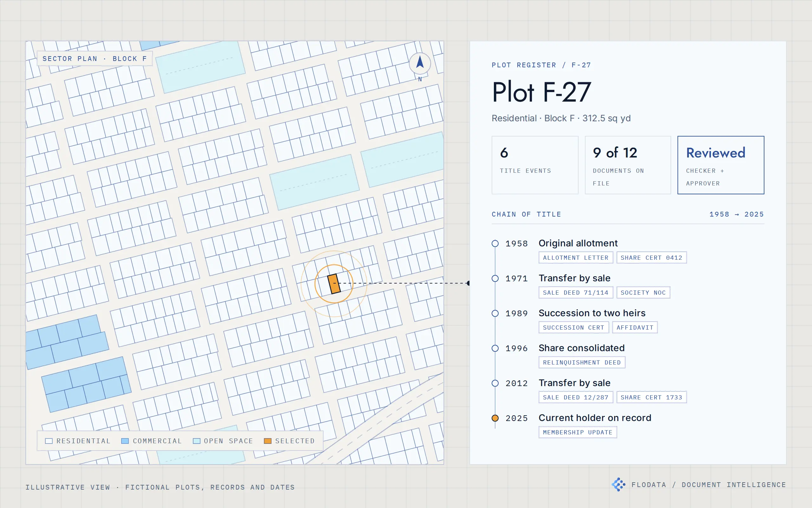Open the Share Cert 1733 tag
The image size is (812, 508).
[652, 398]
